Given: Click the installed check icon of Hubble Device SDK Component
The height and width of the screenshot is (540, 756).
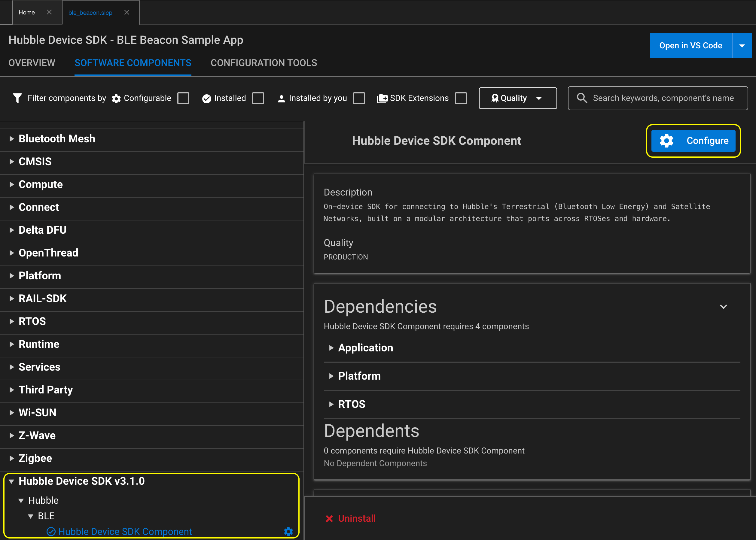Looking at the screenshot, I should point(51,531).
